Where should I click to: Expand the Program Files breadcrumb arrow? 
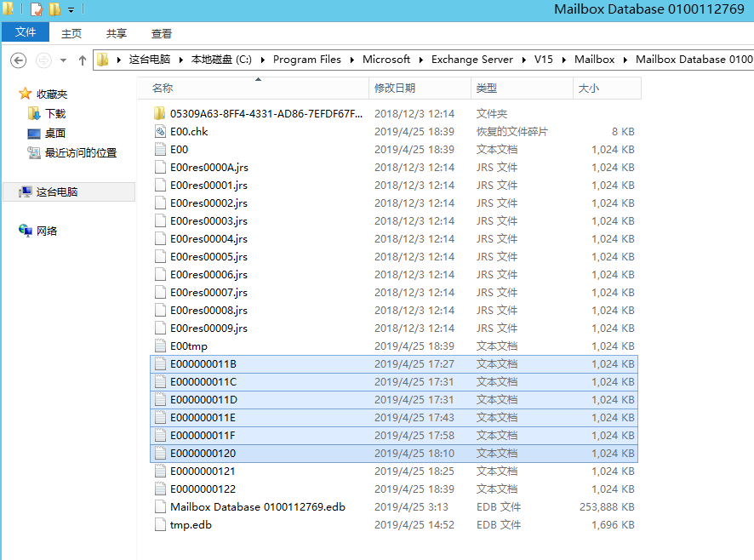(x=352, y=60)
